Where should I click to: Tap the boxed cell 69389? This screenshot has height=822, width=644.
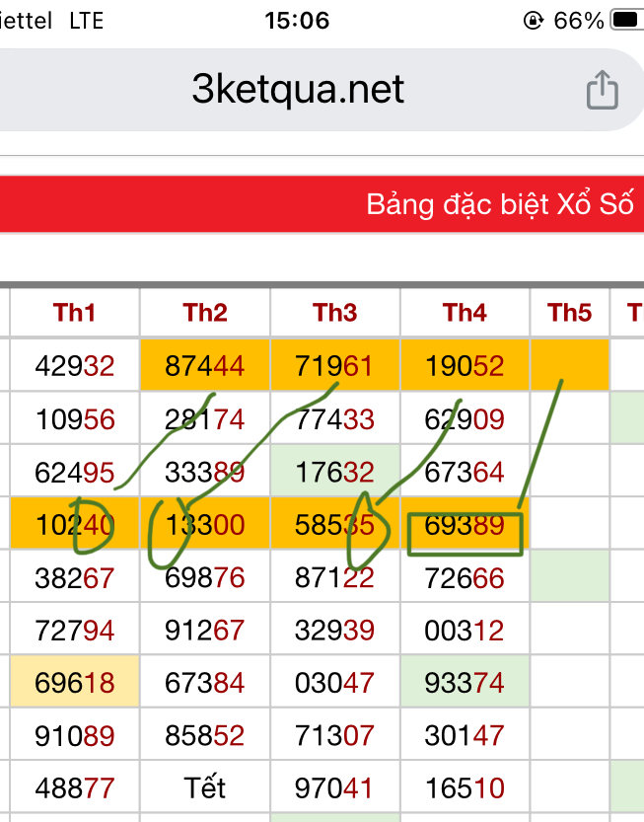click(465, 525)
